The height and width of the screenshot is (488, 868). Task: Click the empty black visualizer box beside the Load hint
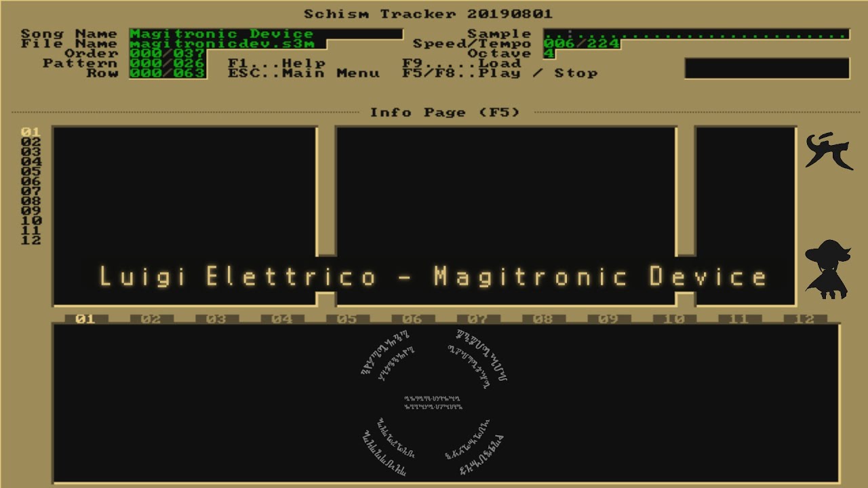(767, 68)
